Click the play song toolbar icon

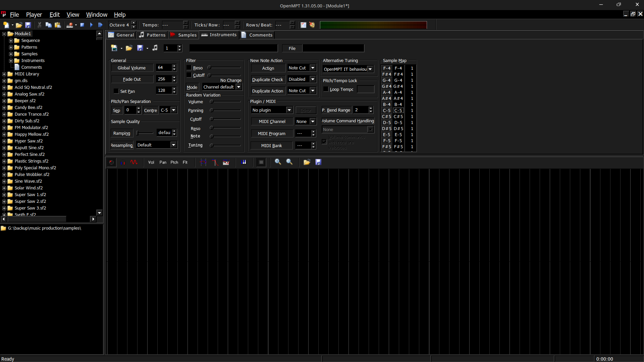[x=91, y=25]
